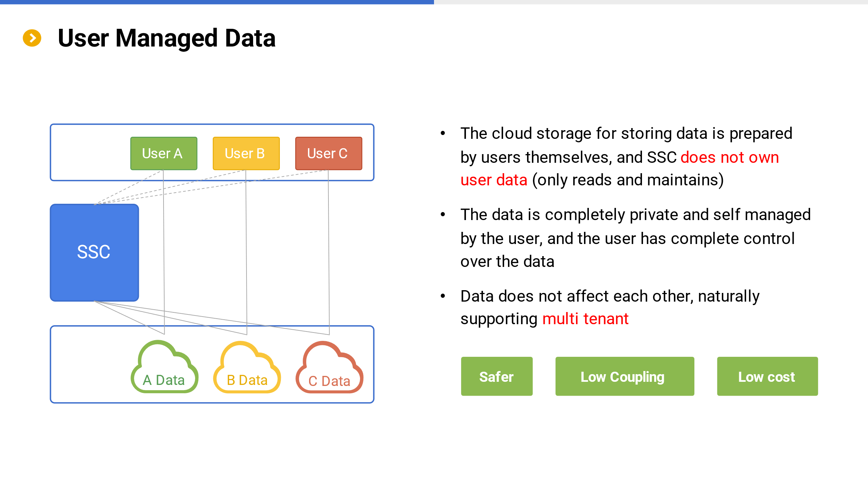The width and height of the screenshot is (868, 488).
Task: Click the blue SSC box
Action: pyautogui.click(x=94, y=253)
